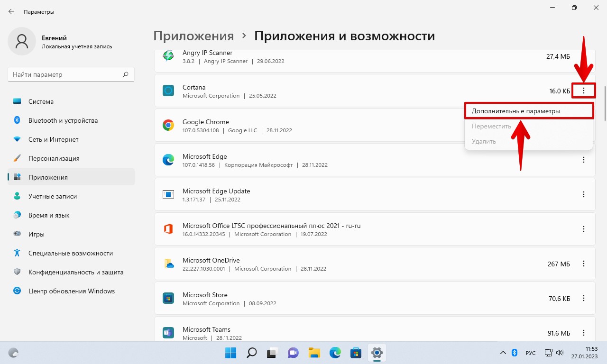
Task: Open Teams Chat on taskbar
Action: (293, 353)
